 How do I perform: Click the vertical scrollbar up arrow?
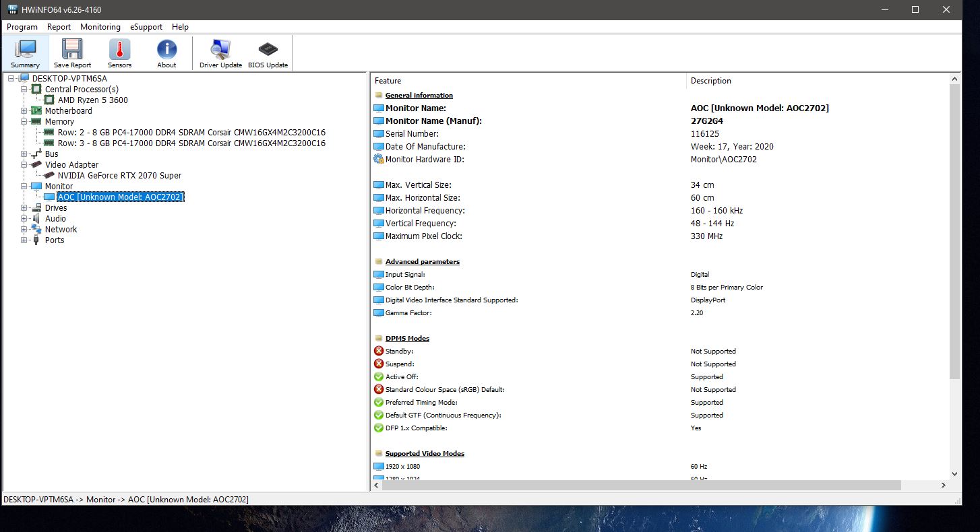954,79
